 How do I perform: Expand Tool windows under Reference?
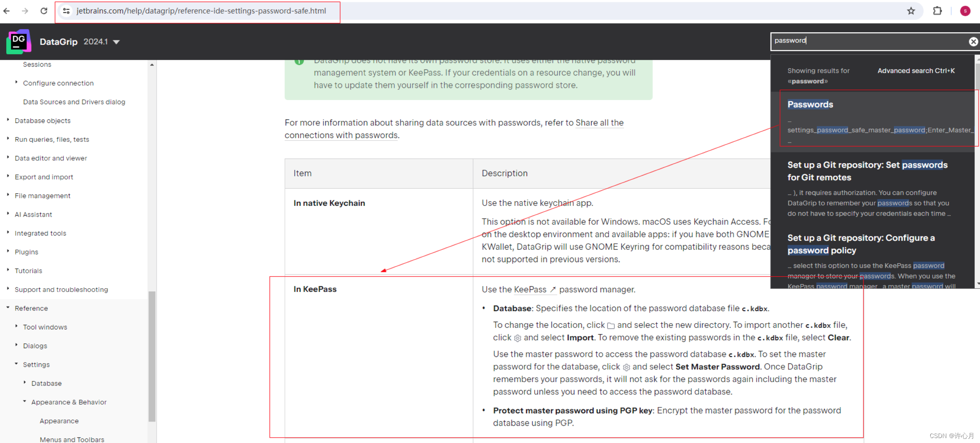tap(45, 328)
